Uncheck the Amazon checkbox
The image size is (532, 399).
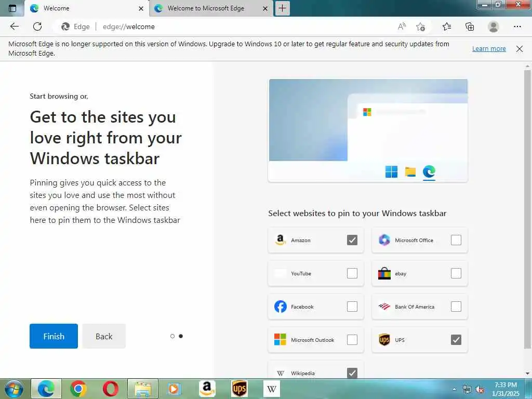pos(352,240)
